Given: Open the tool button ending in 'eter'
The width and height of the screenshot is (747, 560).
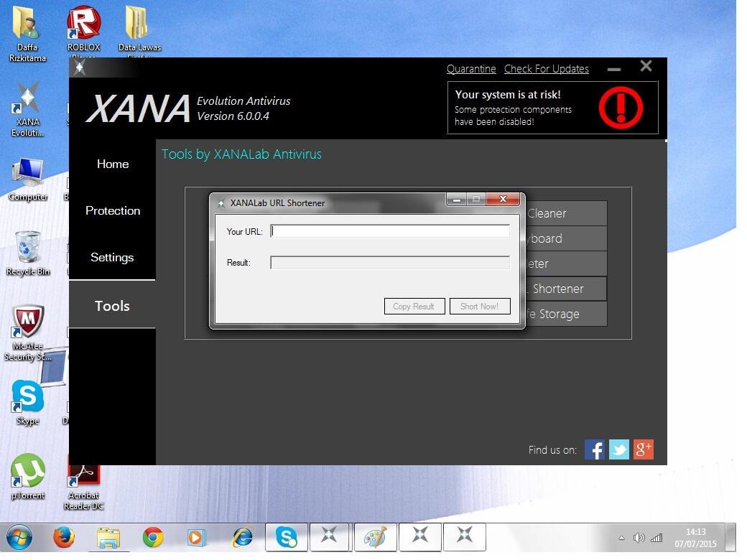Looking at the screenshot, I should (x=567, y=263).
